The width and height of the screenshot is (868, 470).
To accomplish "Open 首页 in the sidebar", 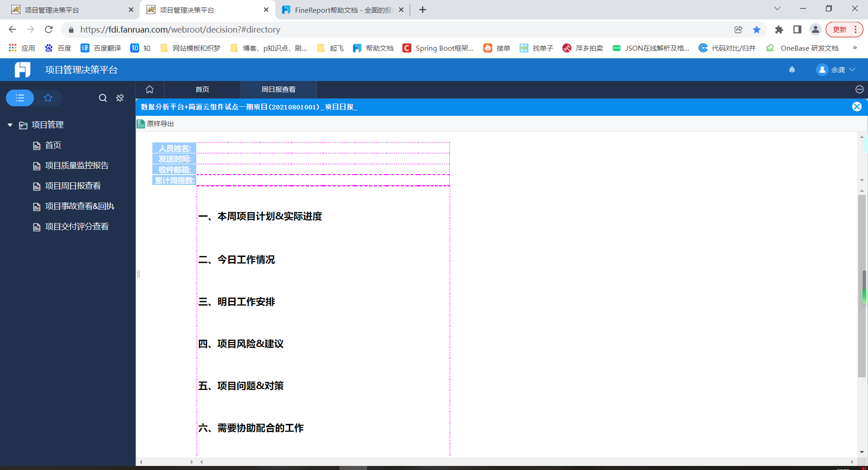I will [53, 145].
